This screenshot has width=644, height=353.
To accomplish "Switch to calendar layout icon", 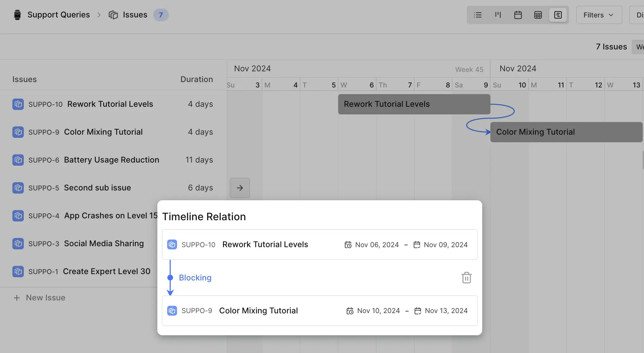I will coord(518,15).
